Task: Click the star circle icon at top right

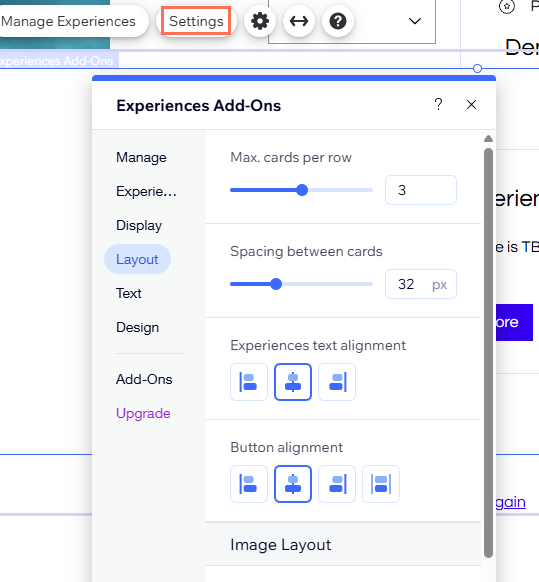Action: (507, 6)
